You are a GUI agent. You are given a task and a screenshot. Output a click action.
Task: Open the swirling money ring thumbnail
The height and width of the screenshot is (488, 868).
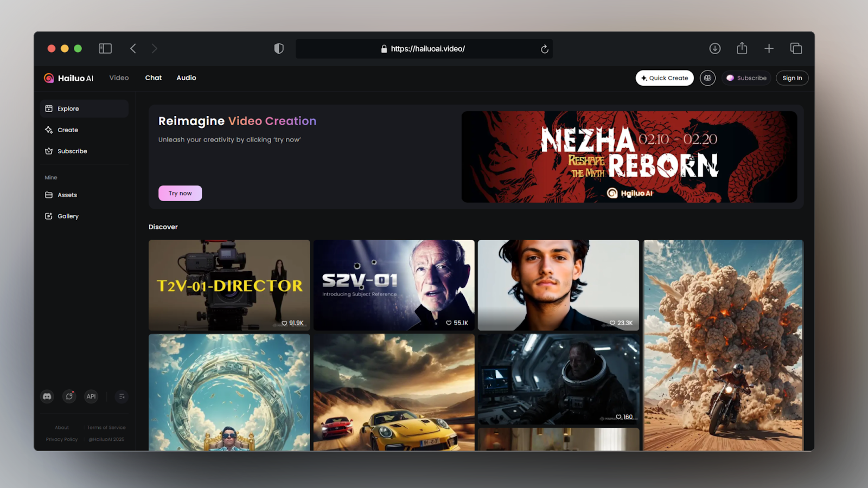[229, 393]
